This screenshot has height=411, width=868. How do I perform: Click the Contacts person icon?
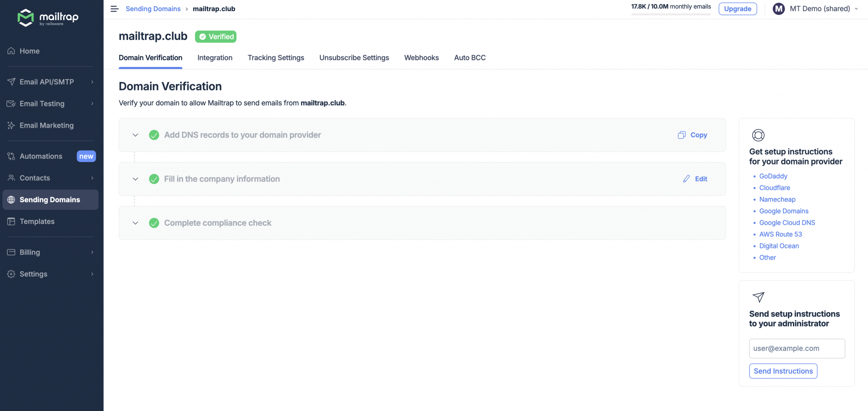click(11, 178)
